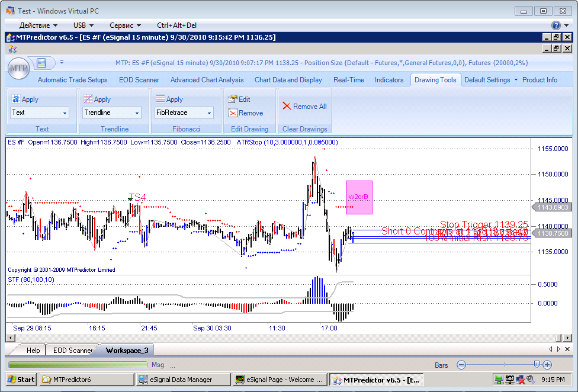The width and height of the screenshot is (578, 392).
Task: Send Ctrl+Alt+Del to the virtual PC
Action: (176, 25)
